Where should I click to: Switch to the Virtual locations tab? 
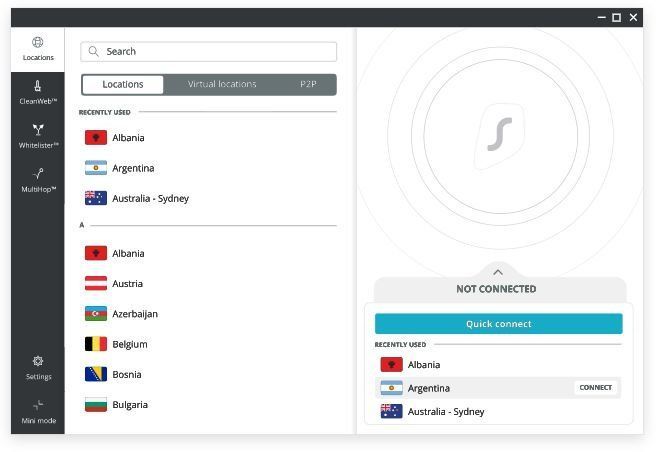tap(222, 85)
